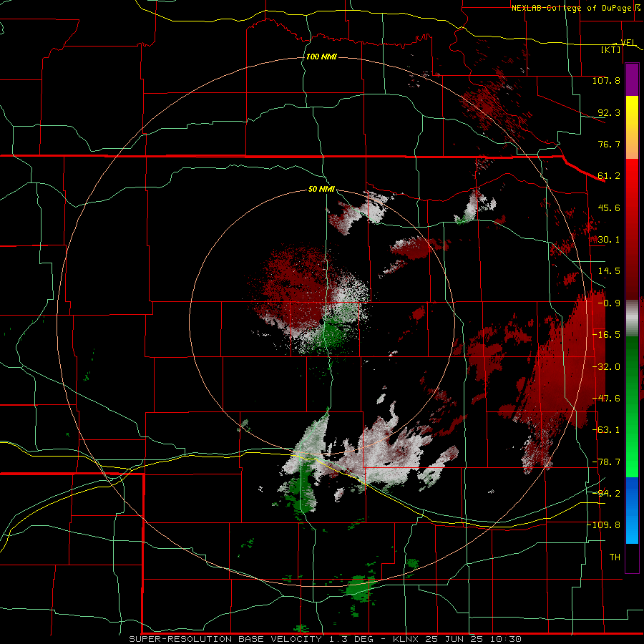Click the yellow segment of the velocity color bar

pyautogui.click(x=632, y=127)
